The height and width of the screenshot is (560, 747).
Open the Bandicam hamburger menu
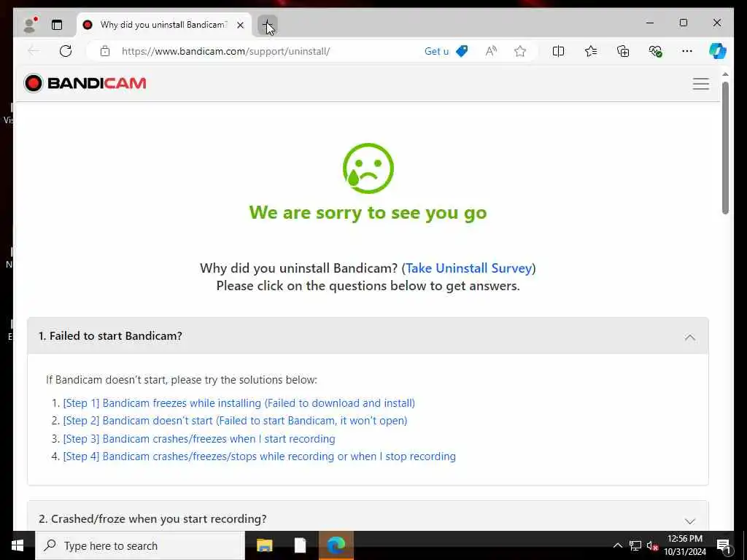pos(701,84)
